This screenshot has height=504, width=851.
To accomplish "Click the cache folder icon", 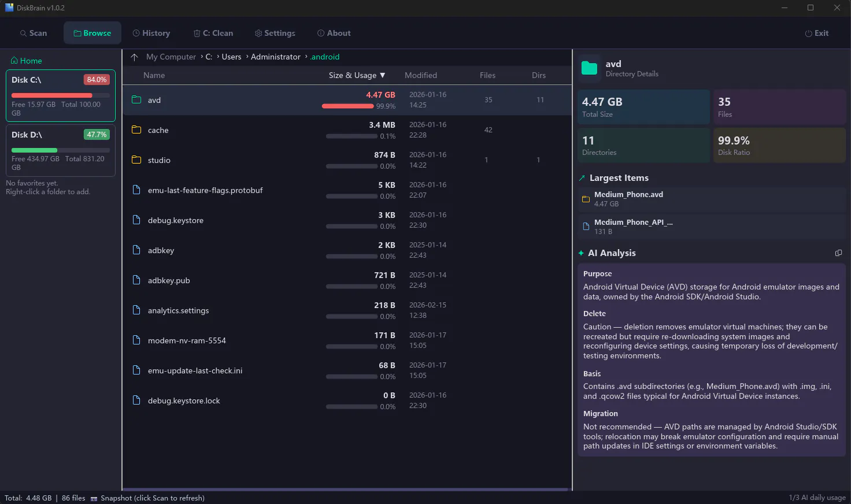I will click(136, 129).
